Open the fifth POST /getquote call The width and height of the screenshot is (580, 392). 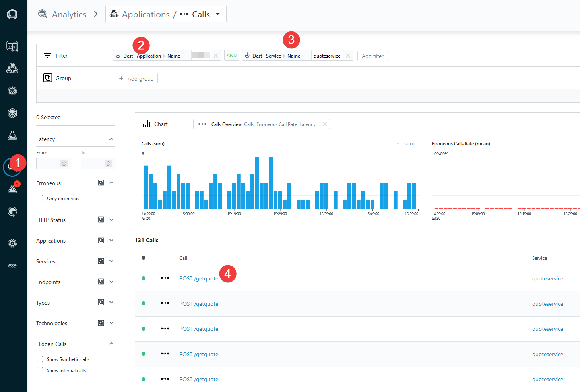click(199, 379)
